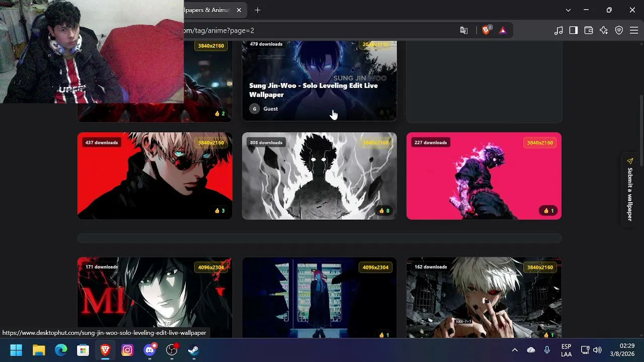Open the pink background fighter wallpaper
The width and height of the screenshot is (644, 362).
pyautogui.click(x=484, y=176)
